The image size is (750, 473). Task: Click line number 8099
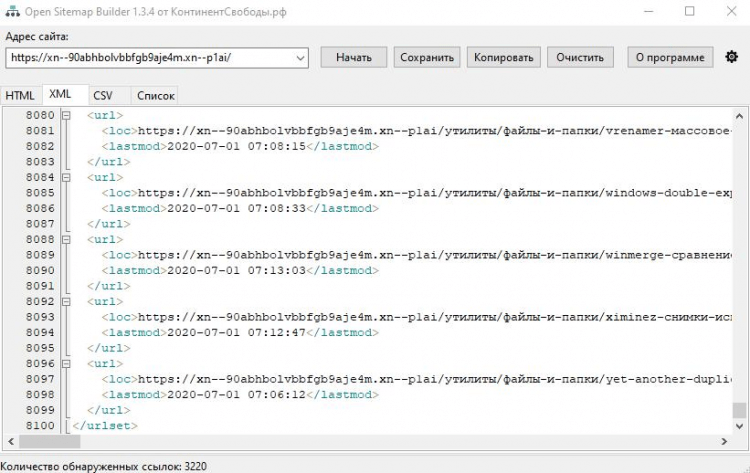point(40,410)
